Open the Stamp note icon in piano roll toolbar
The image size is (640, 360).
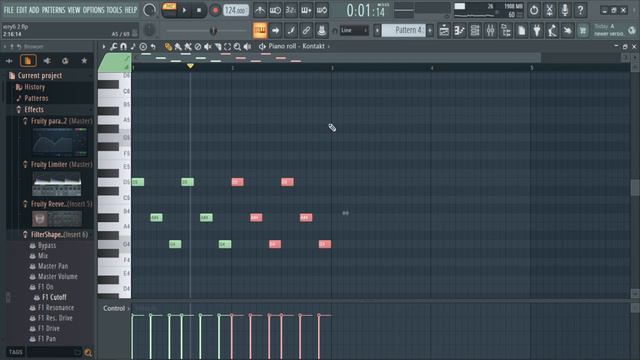(133, 47)
